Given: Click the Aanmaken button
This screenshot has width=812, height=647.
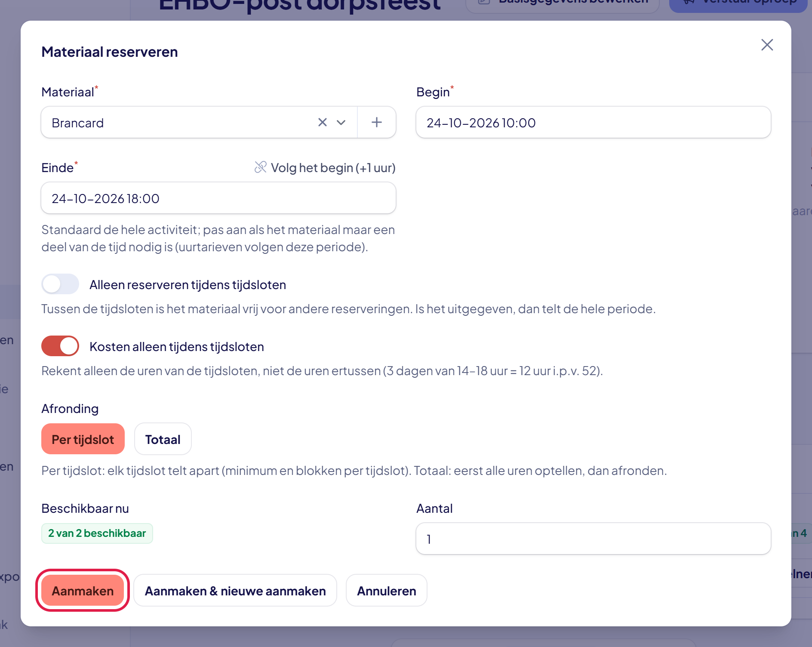Looking at the screenshot, I should (x=83, y=591).
